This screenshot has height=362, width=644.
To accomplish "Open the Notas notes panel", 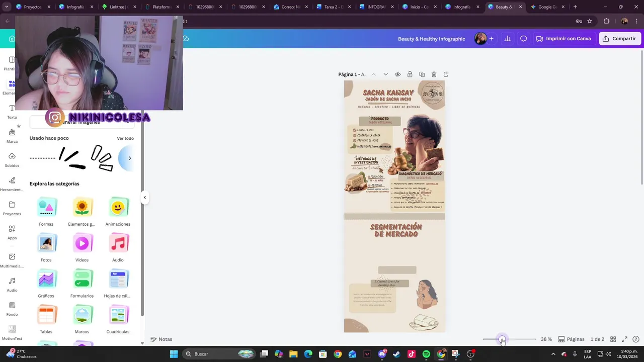I will point(162,339).
